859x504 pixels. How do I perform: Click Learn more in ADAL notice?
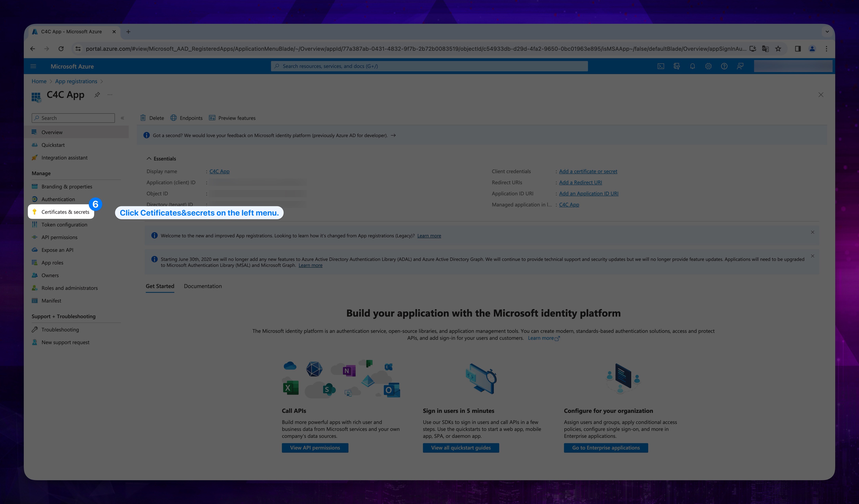click(x=310, y=265)
